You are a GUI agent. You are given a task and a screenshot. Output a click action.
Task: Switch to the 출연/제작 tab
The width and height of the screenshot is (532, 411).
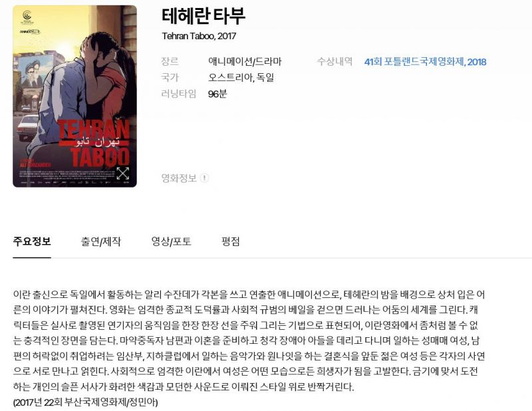(x=101, y=241)
